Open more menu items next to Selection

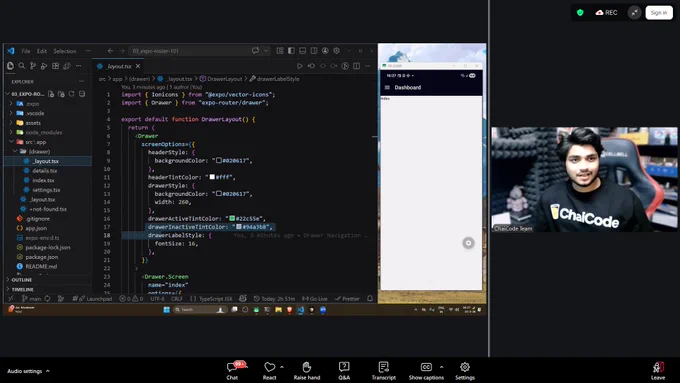88,51
